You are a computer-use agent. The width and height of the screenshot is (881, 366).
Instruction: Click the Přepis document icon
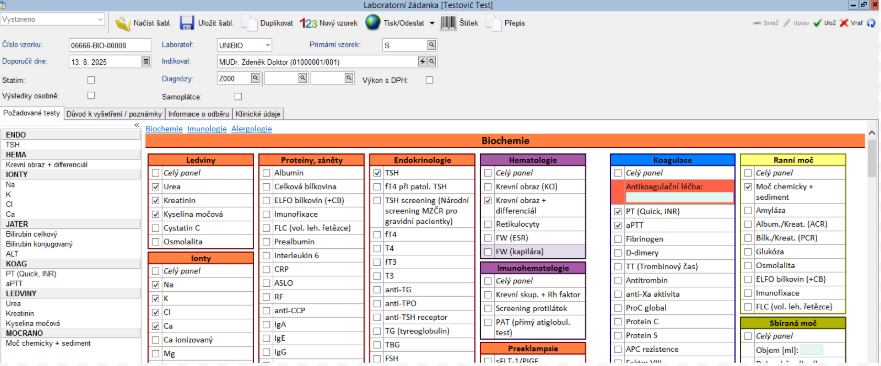[493, 23]
